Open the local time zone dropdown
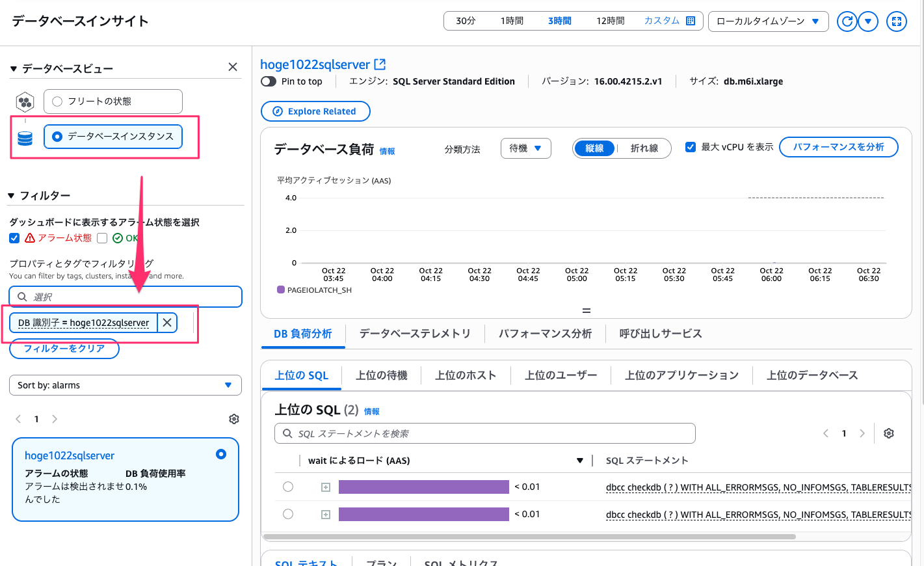 pyautogui.click(x=768, y=21)
